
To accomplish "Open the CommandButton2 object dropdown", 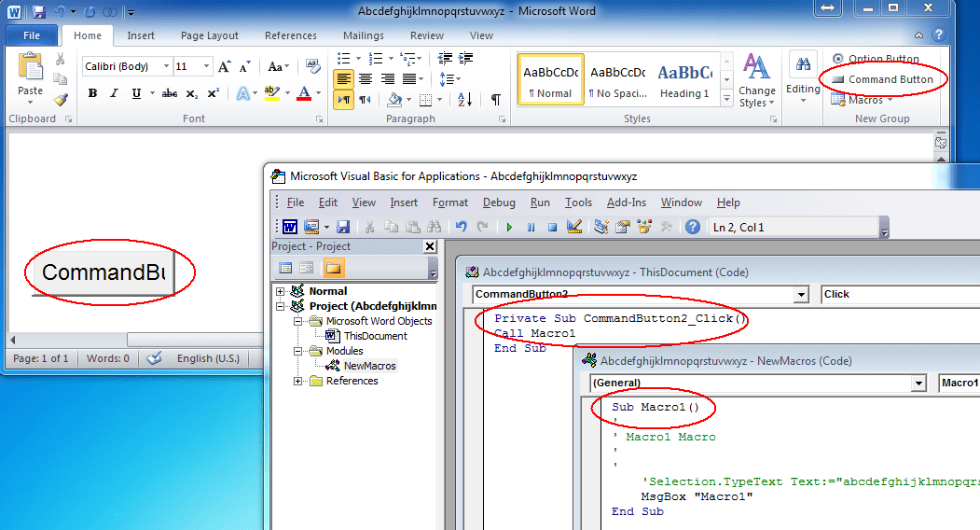I will [801, 294].
